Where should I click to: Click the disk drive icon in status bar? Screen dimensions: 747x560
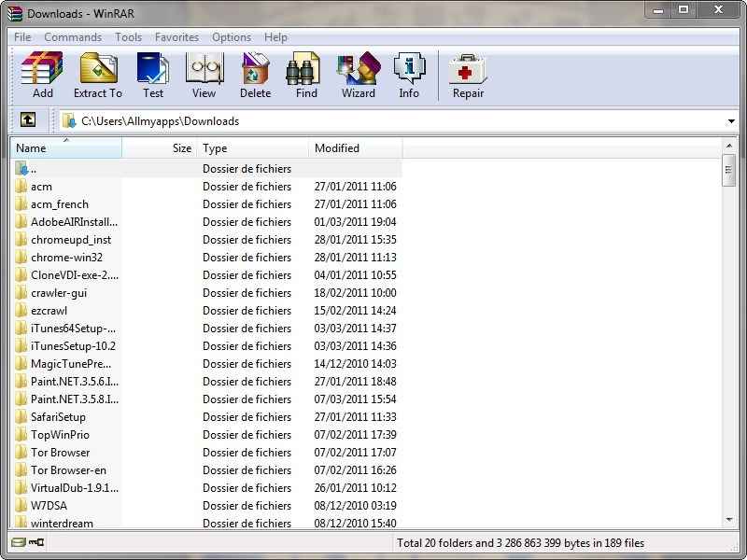tap(19, 542)
